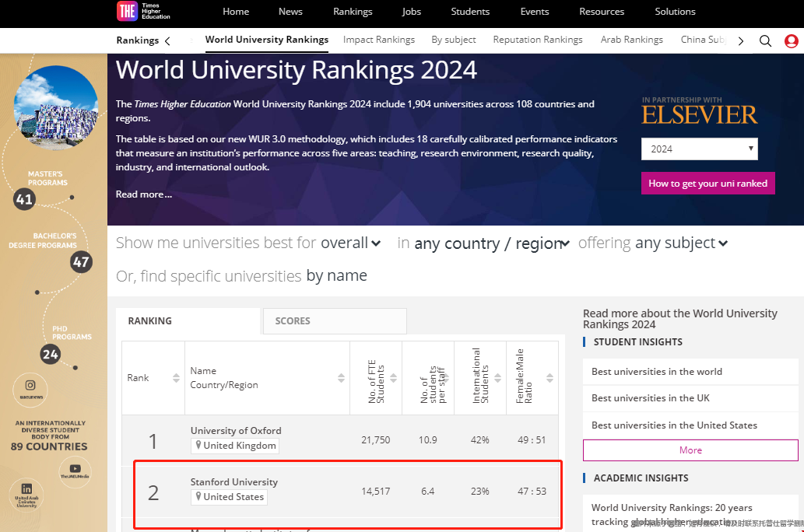Sort by No. of students per staff
The height and width of the screenshot is (532, 804).
(445, 378)
